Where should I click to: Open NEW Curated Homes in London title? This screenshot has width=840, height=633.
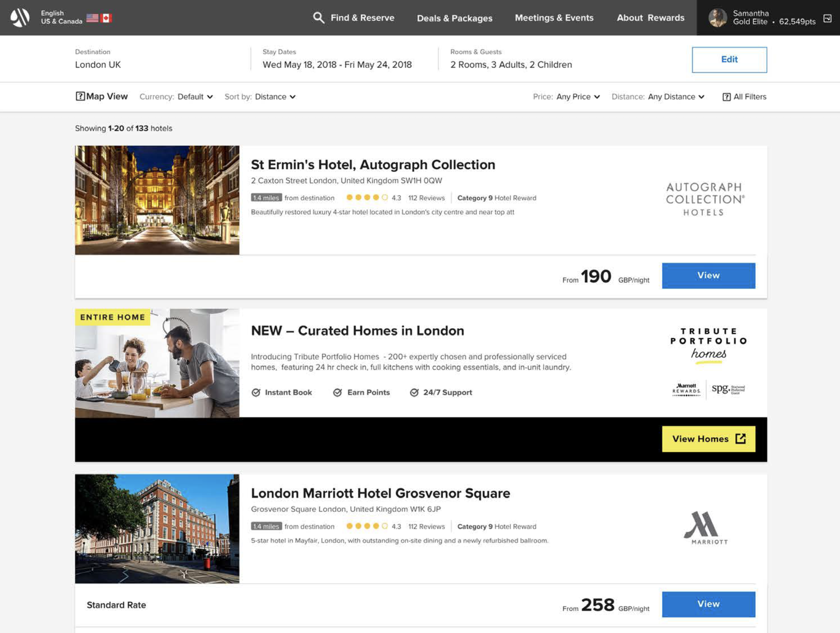(x=357, y=331)
